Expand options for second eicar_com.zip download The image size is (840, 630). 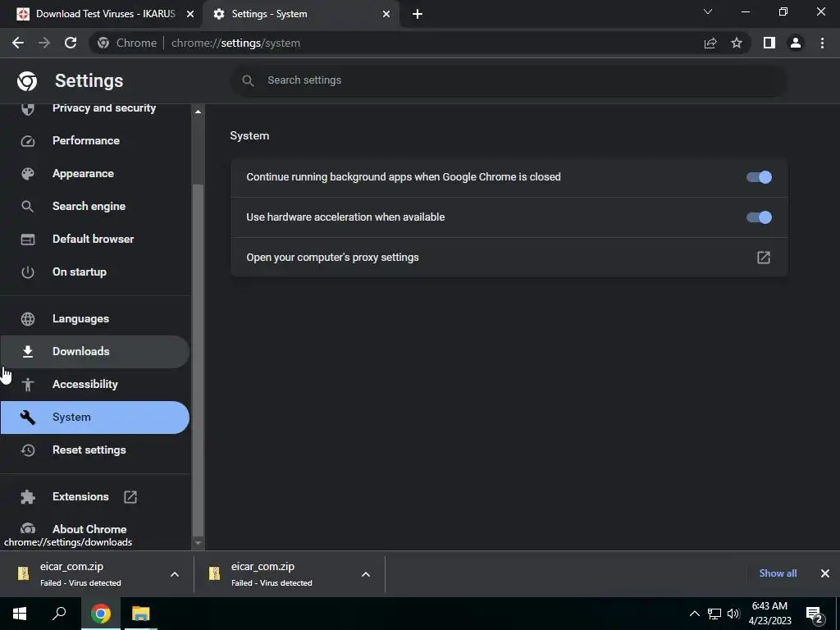pos(366,574)
